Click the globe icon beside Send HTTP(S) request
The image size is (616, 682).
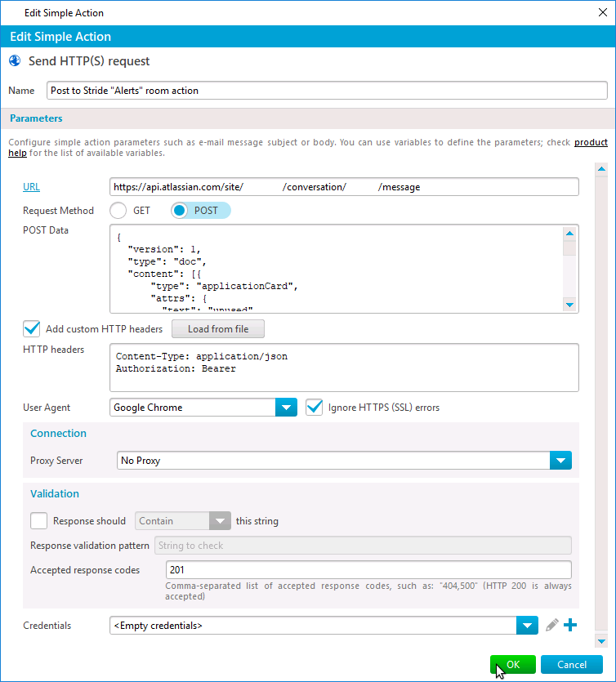tap(15, 61)
